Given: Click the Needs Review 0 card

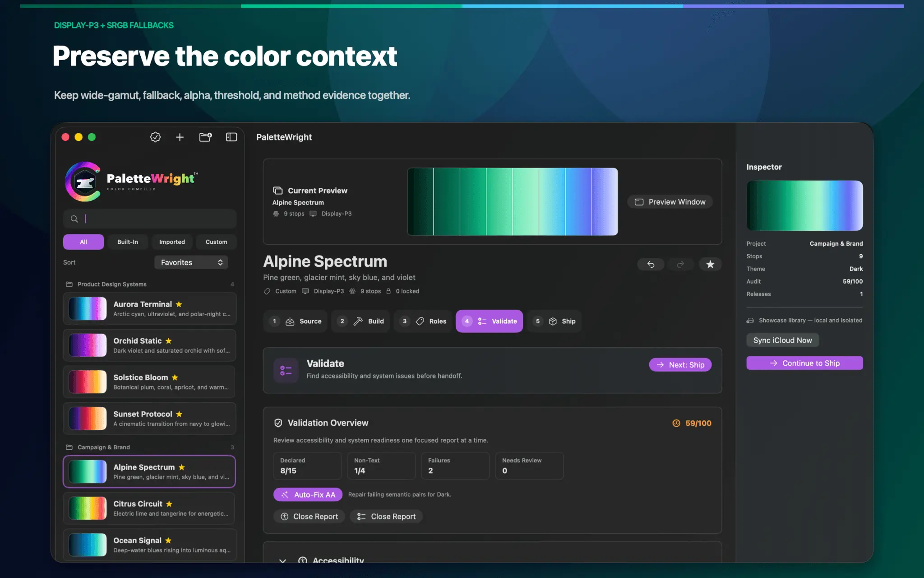Looking at the screenshot, I should 529,466.
